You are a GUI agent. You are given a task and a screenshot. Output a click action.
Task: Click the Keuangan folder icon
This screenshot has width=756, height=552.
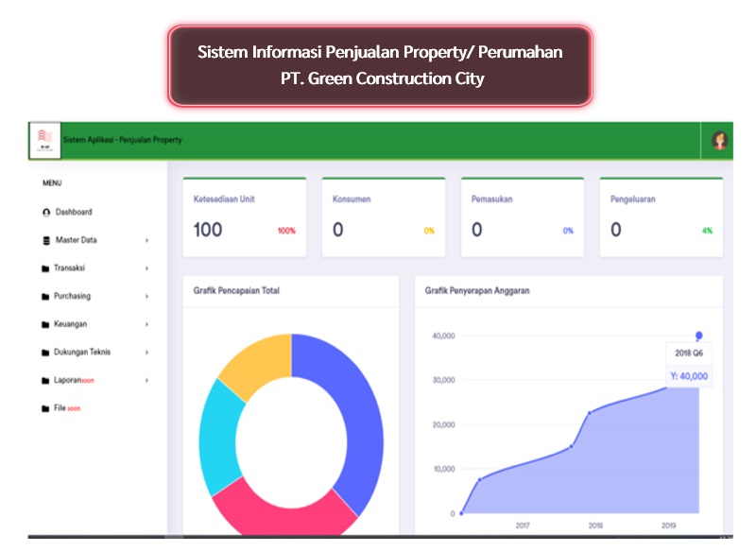(x=45, y=324)
